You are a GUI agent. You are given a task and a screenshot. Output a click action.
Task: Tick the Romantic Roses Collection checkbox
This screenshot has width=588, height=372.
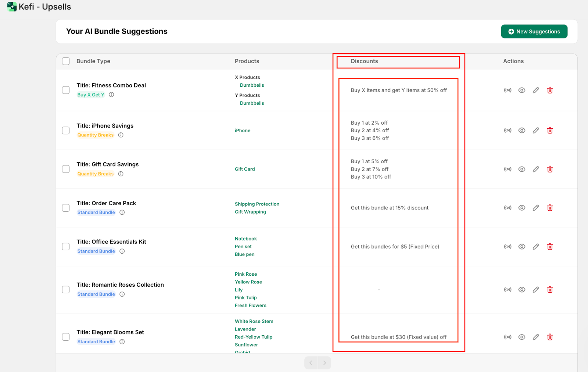click(x=66, y=290)
